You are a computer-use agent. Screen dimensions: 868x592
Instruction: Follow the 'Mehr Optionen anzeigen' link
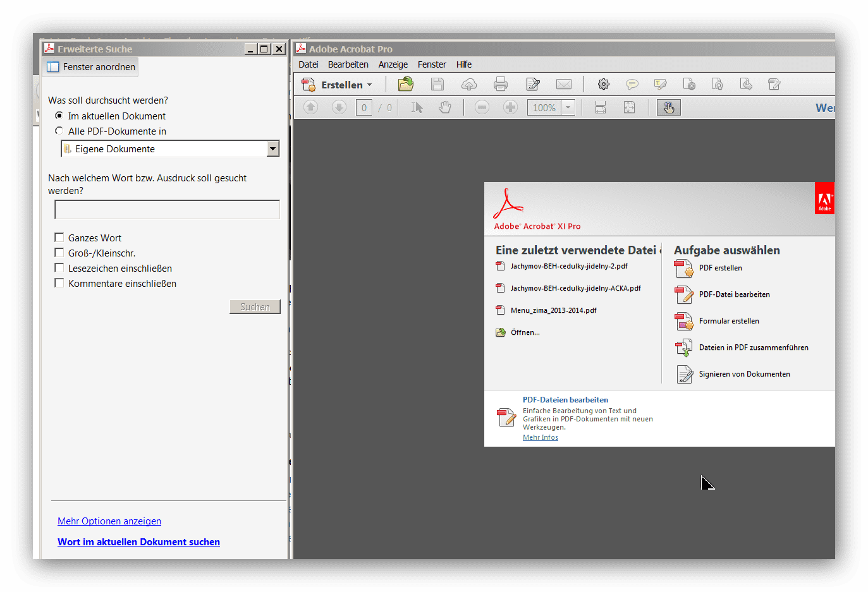click(109, 521)
